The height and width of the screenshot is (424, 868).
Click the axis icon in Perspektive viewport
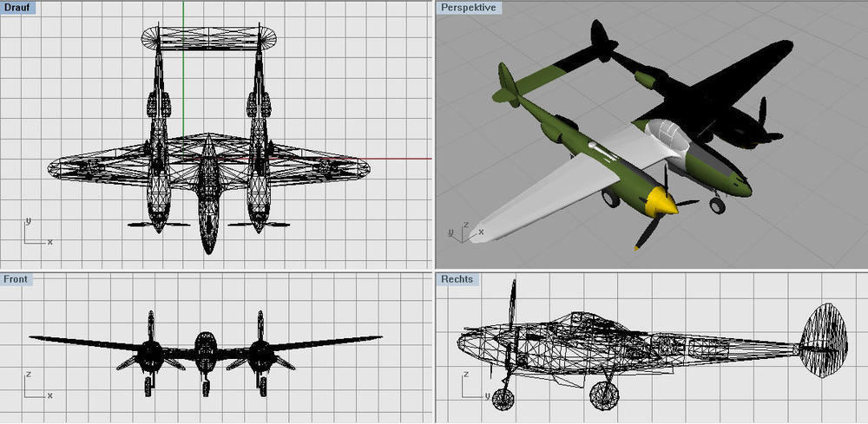pyautogui.click(x=458, y=232)
